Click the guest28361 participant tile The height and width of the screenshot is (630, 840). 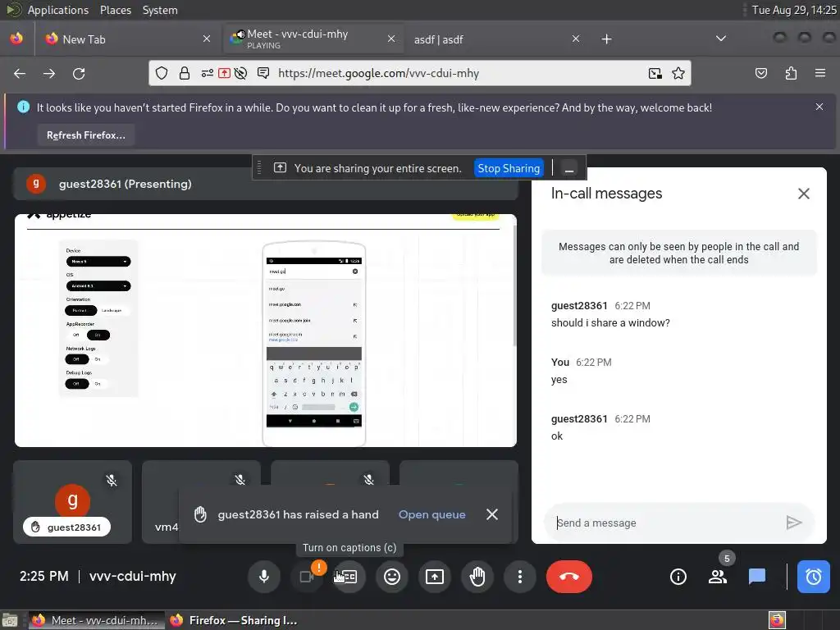tap(73, 502)
